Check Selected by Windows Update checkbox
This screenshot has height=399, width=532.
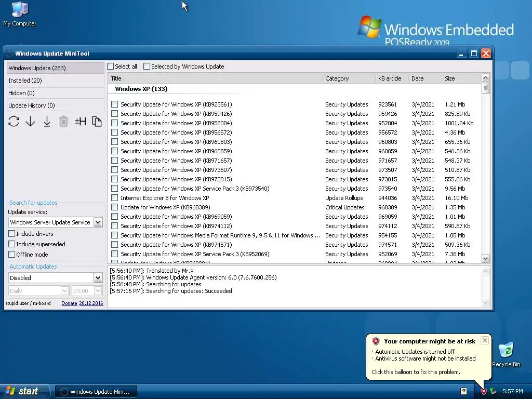pyautogui.click(x=147, y=66)
